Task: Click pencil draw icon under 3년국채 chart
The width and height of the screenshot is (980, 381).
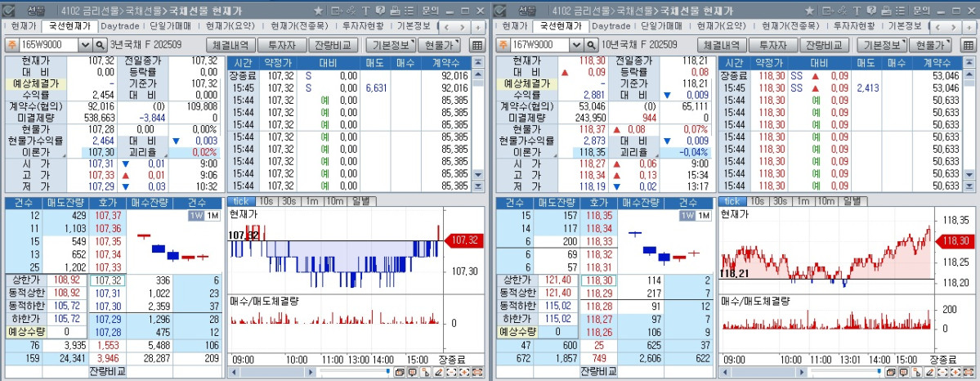Action: coord(439,372)
